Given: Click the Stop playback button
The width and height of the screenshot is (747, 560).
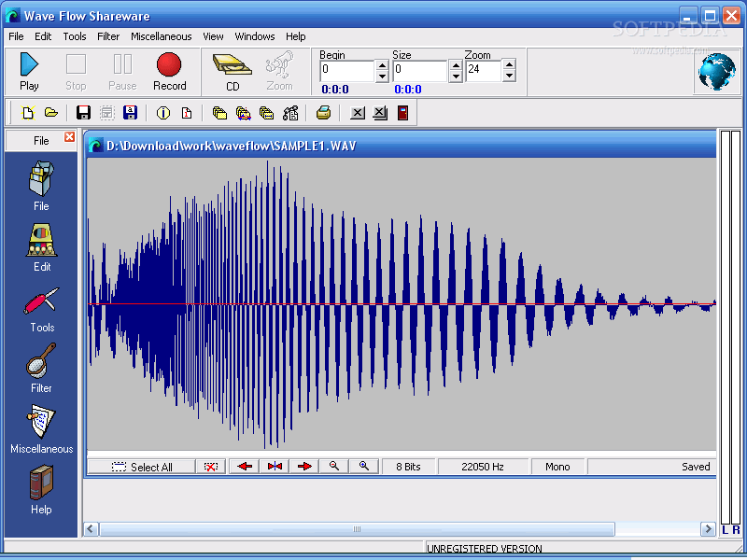Looking at the screenshot, I should click(x=76, y=72).
